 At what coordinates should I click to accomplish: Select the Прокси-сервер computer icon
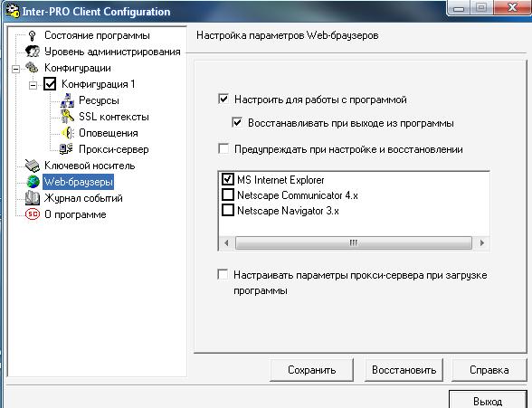click(67, 149)
